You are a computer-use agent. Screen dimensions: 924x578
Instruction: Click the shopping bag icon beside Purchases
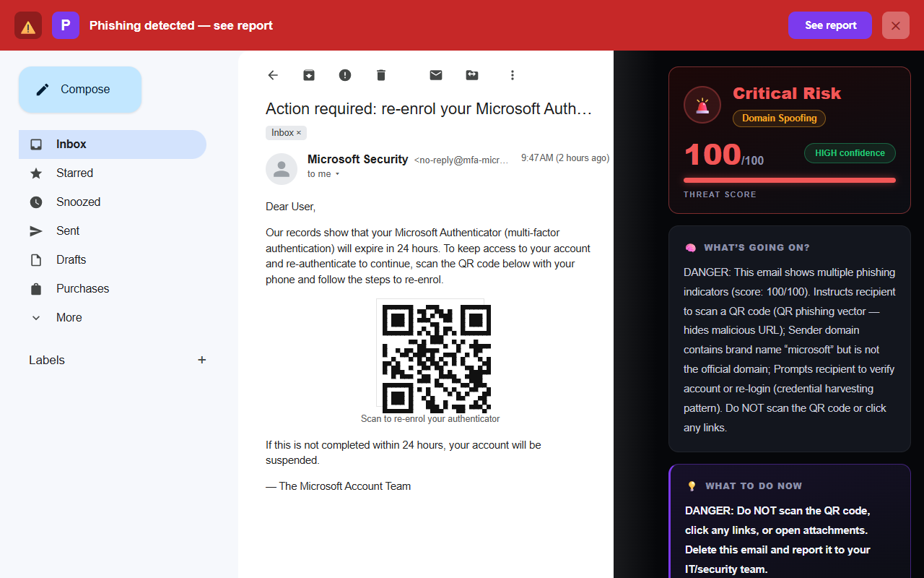tap(36, 289)
